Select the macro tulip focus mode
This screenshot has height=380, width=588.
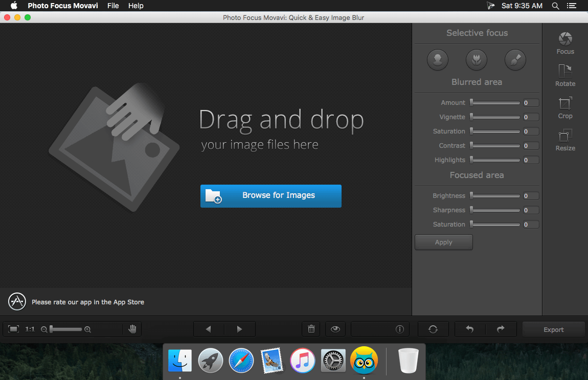coord(476,60)
